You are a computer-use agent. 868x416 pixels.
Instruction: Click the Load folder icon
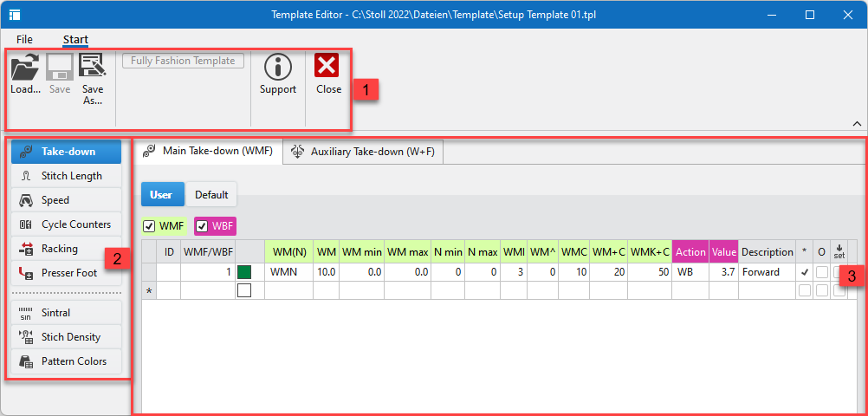(25, 68)
